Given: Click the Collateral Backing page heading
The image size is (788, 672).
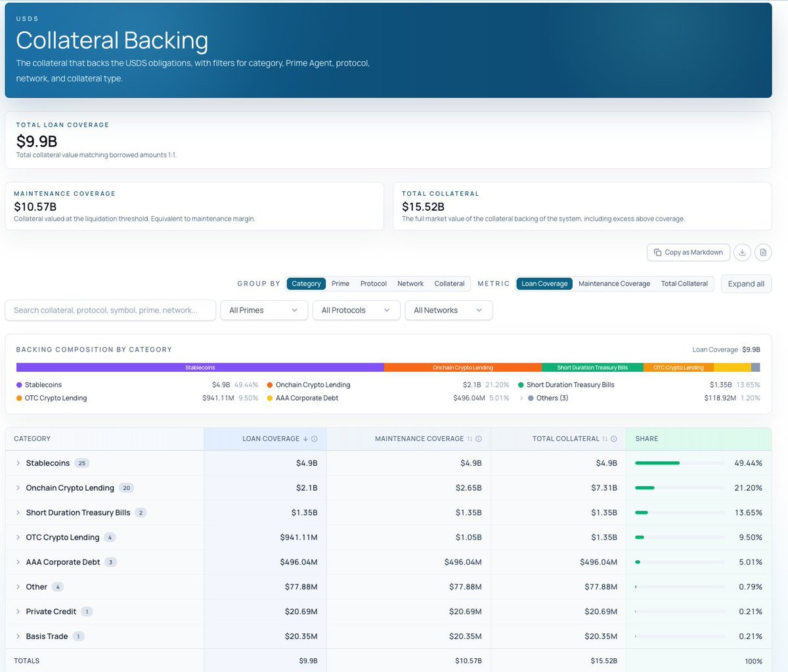Looking at the screenshot, I should [112, 41].
